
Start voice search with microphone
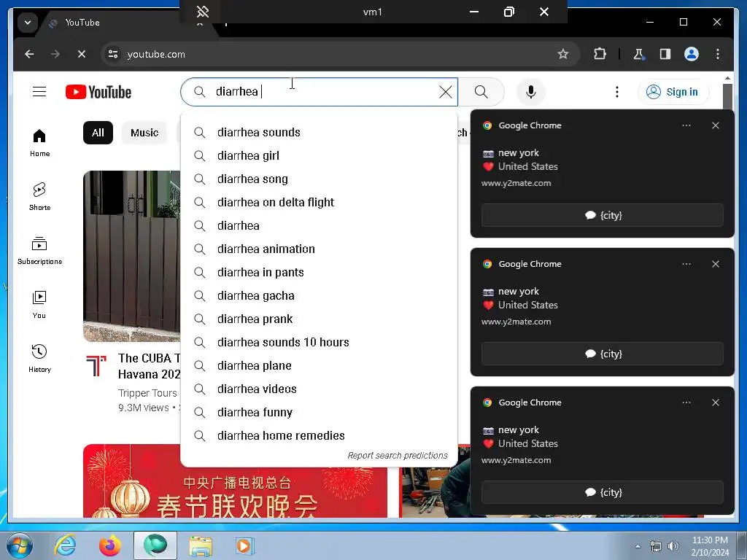(x=531, y=92)
